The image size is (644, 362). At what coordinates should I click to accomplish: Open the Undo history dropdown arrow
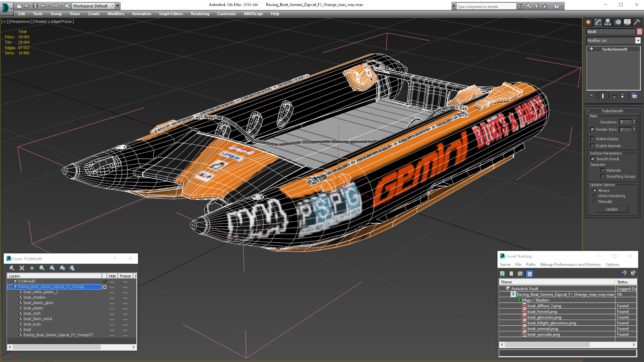49,6
